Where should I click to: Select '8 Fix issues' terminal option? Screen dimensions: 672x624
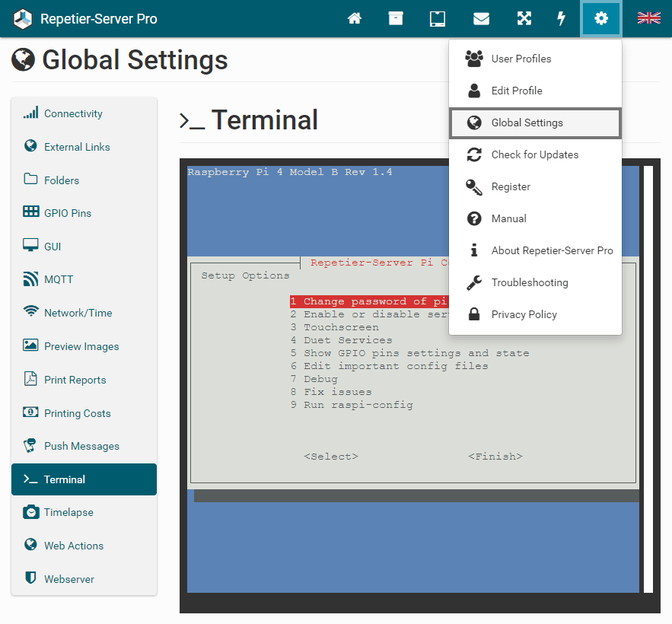331,392
